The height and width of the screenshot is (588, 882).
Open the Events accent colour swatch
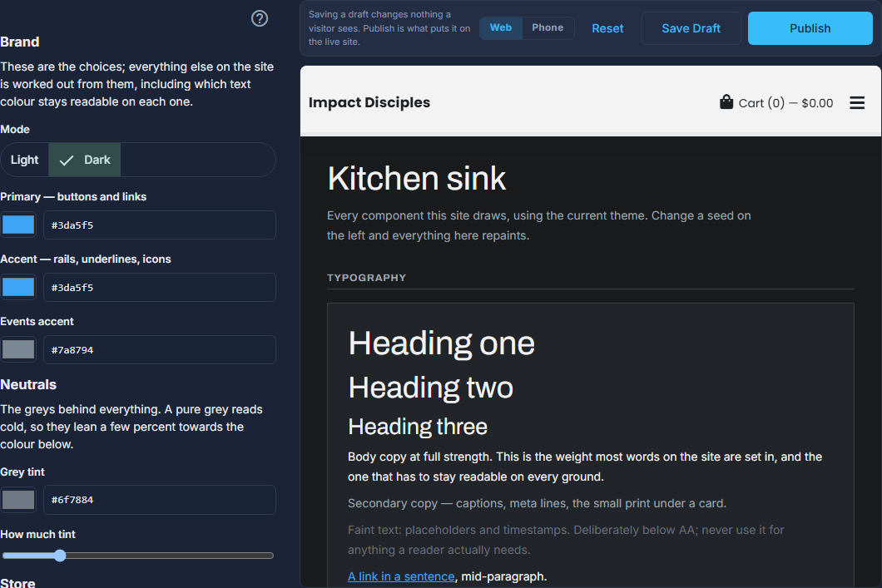[18, 349]
